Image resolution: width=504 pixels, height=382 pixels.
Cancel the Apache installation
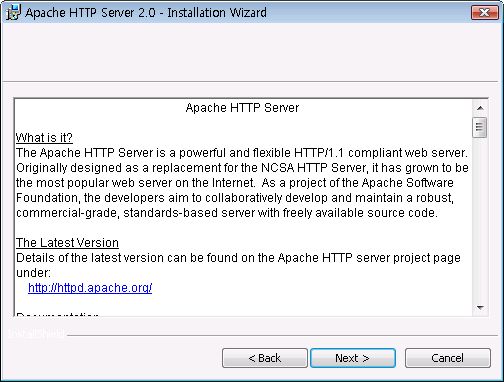pyautogui.click(x=448, y=358)
